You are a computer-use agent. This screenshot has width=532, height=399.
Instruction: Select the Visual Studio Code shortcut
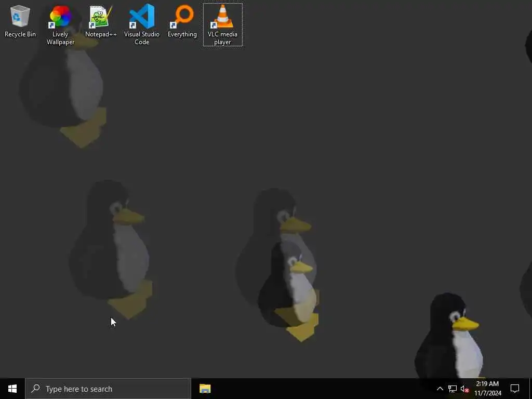[141, 25]
